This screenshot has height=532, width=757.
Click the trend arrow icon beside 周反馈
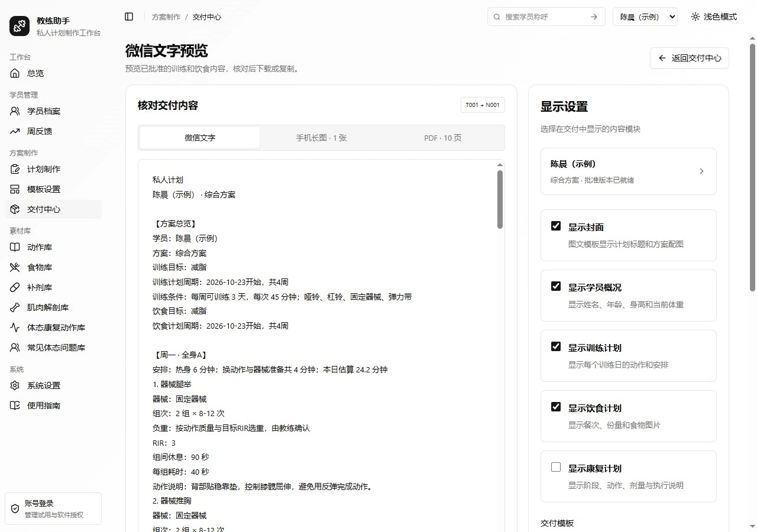15,131
